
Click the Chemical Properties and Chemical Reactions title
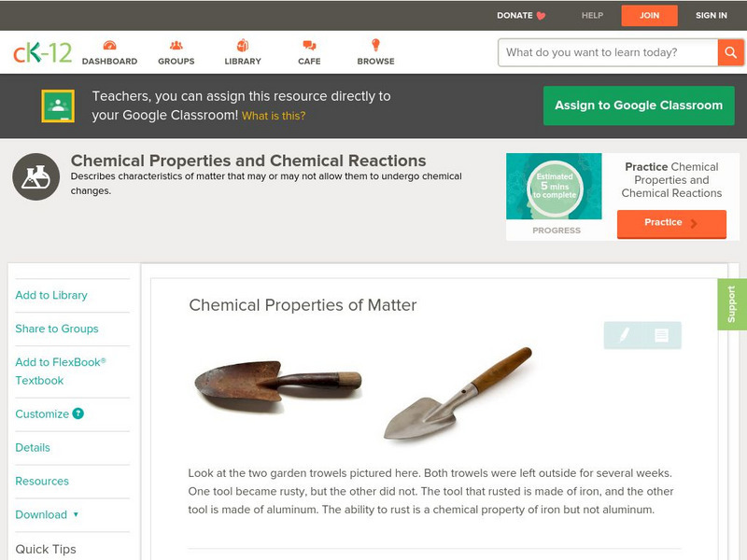point(248,161)
